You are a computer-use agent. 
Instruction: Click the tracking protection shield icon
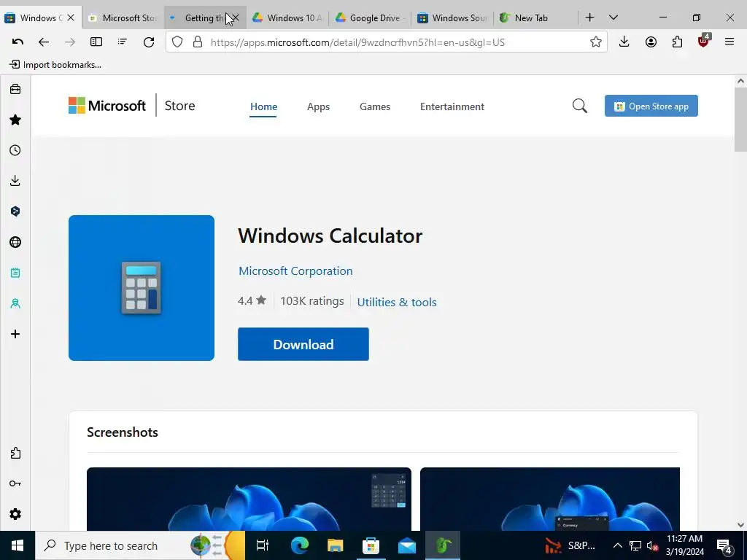177,42
